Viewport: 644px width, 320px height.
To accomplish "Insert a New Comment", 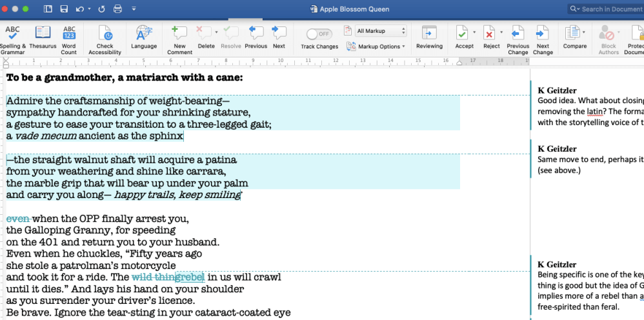I will [x=179, y=39].
